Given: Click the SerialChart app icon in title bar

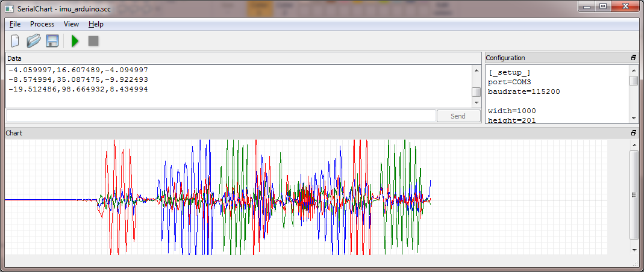Looking at the screenshot, I should 9,8.
